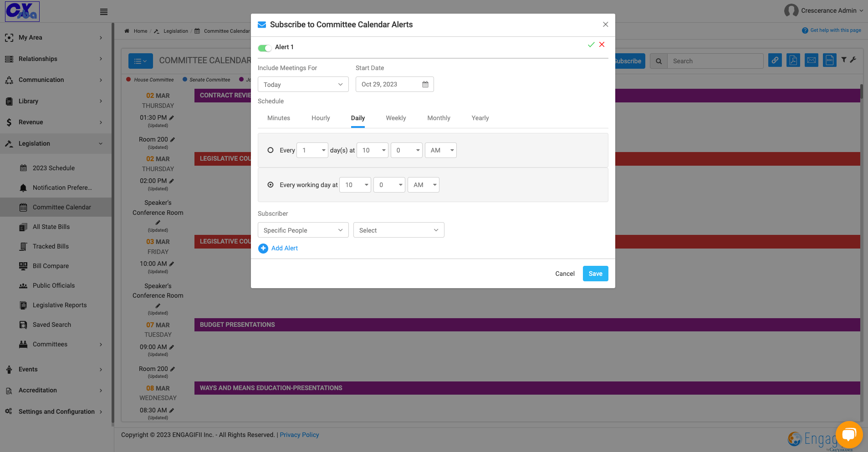Expand the Crescerance Admin user menu
The image size is (868, 452).
824,10
